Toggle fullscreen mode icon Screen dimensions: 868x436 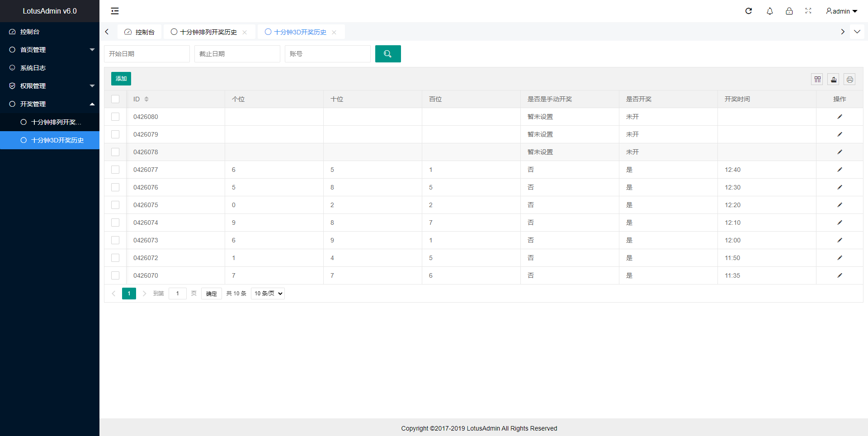pos(808,11)
